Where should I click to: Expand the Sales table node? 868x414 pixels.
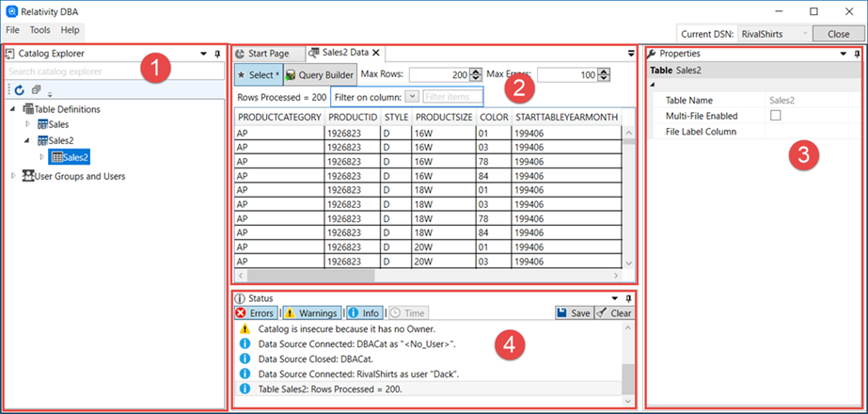tap(28, 124)
